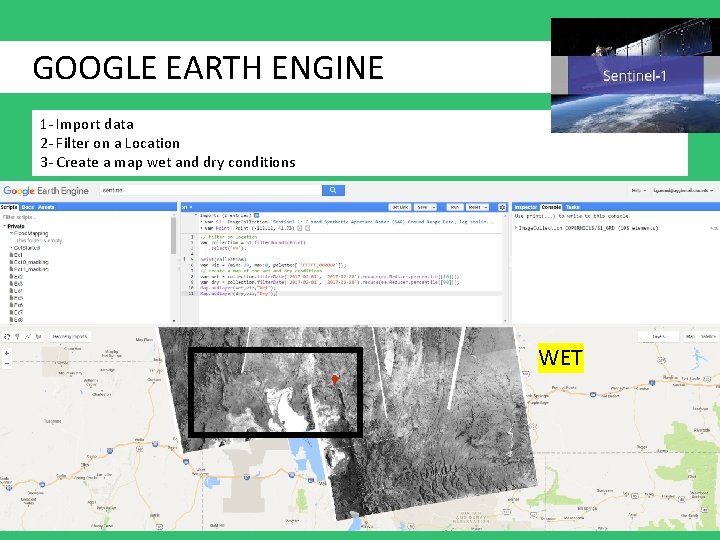The height and width of the screenshot is (540, 720).
Task: Click the Google Earth Engine logo
Action: point(46,191)
